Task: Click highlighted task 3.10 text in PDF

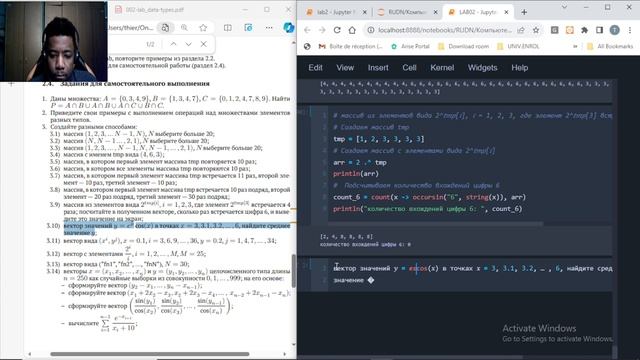Action: click(177, 229)
